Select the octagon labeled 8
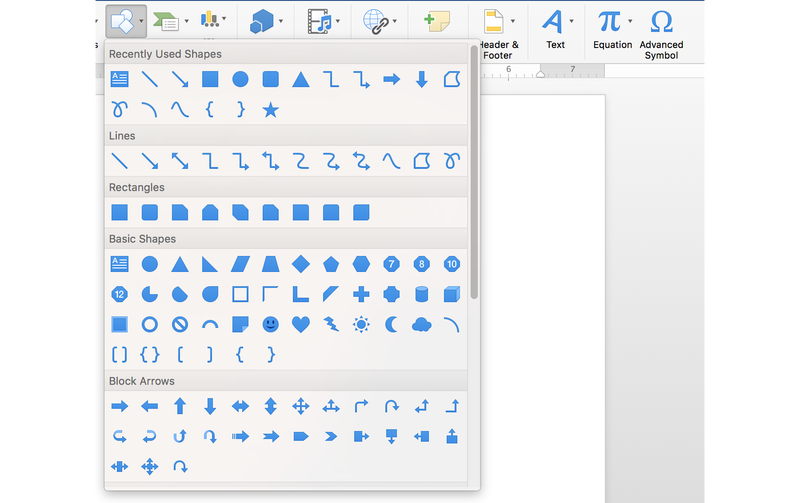Viewport: 800px width, 503px height. pos(421,264)
